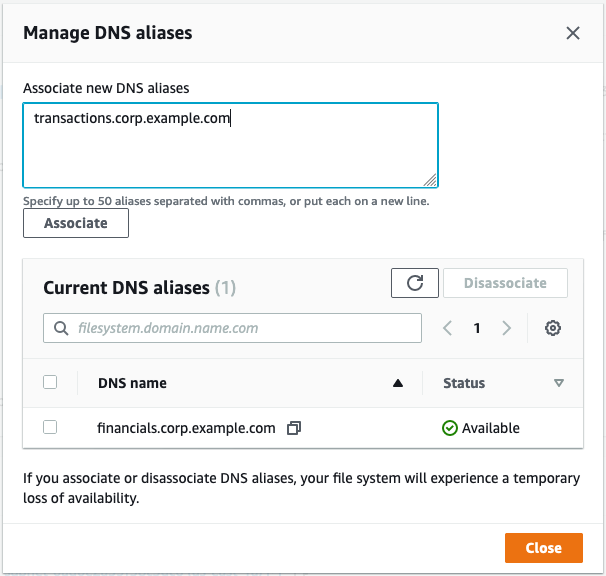
Task: Click the green Available status checkmark icon
Action: 449,428
